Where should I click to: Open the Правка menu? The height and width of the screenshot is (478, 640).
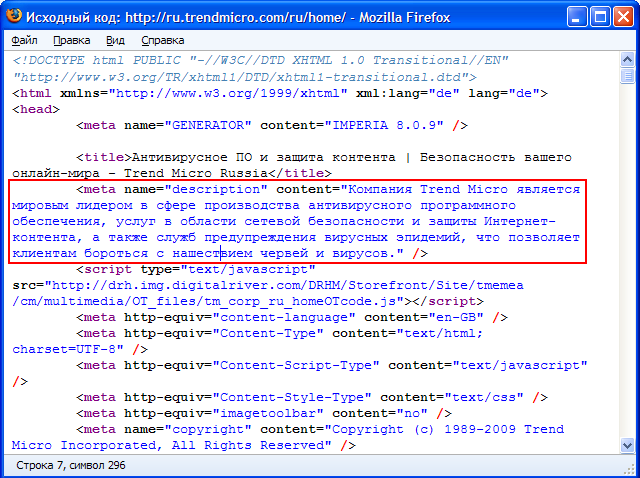(x=71, y=40)
